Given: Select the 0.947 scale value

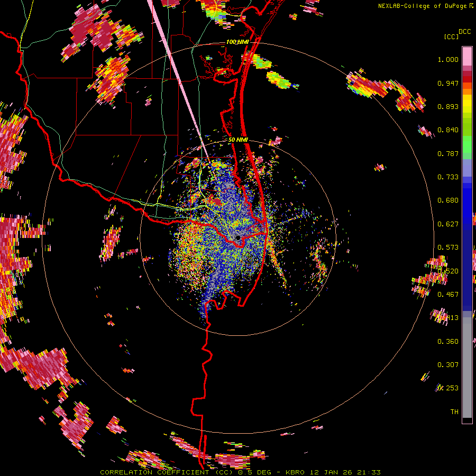Looking at the screenshot, I should tap(448, 83).
